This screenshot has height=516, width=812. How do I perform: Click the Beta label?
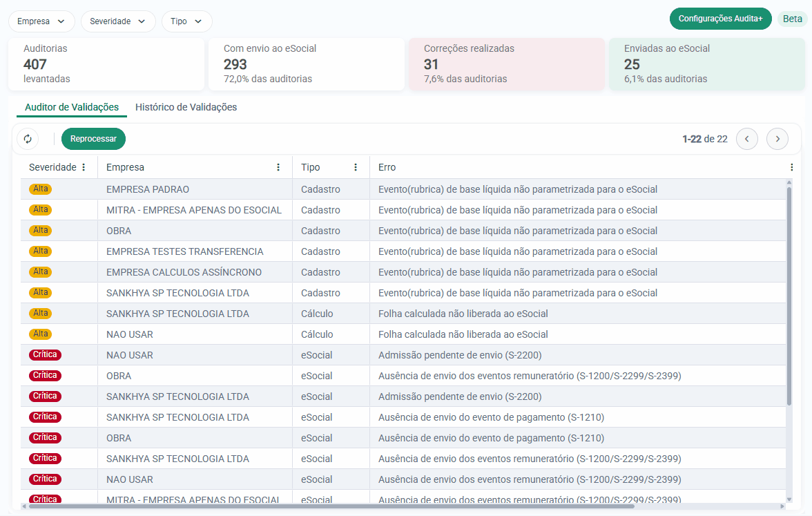(793, 19)
